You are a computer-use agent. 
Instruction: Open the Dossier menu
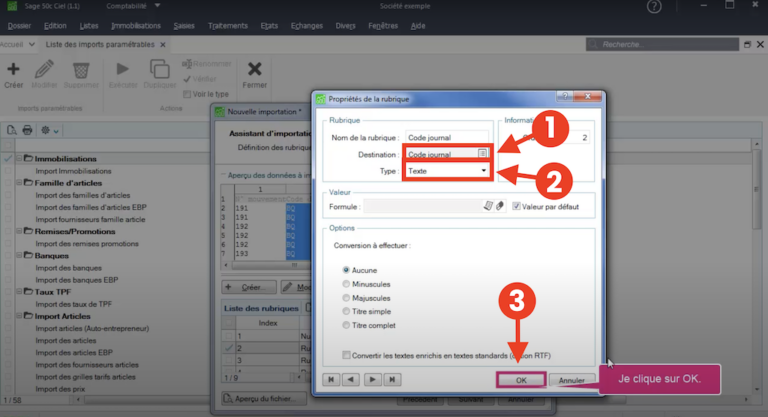[x=19, y=26]
